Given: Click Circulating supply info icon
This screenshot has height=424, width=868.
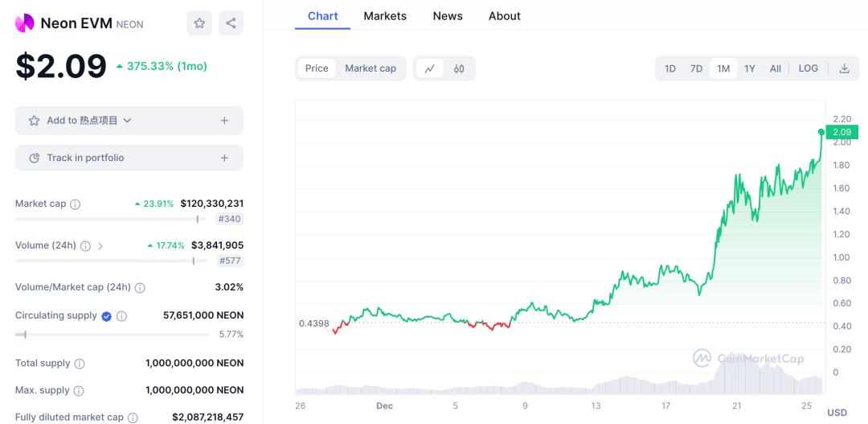Looking at the screenshot, I should point(122,316).
